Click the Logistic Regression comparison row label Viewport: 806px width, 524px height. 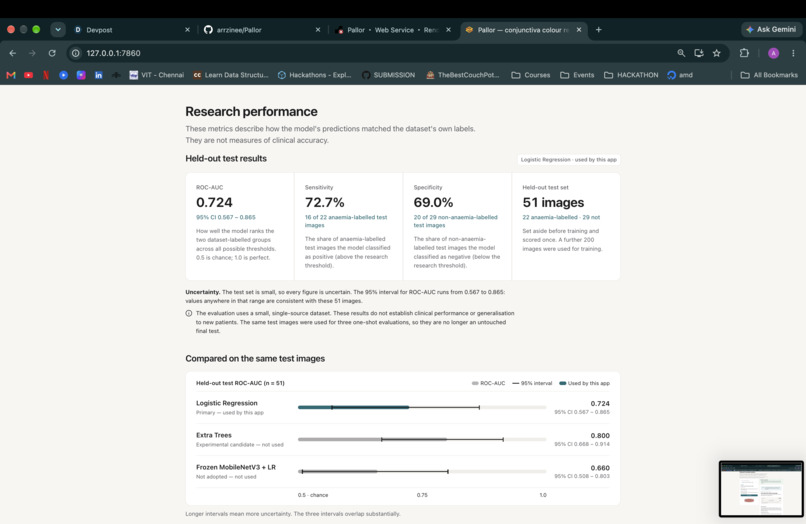click(227, 403)
